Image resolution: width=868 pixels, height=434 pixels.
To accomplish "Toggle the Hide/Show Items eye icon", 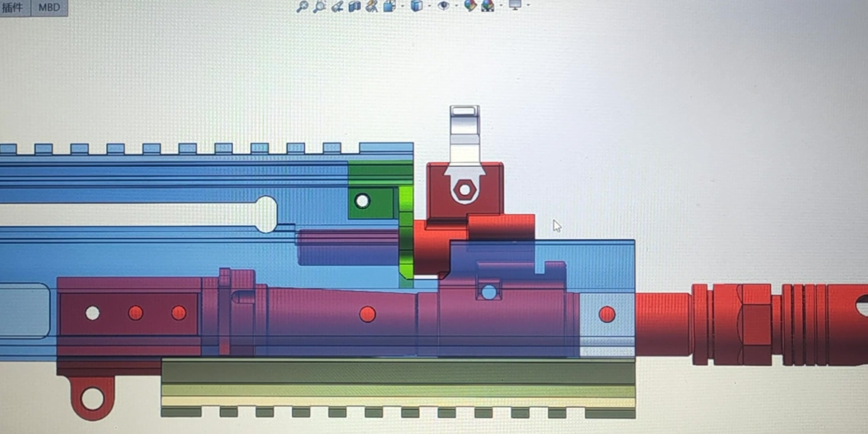I will click(x=443, y=6).
